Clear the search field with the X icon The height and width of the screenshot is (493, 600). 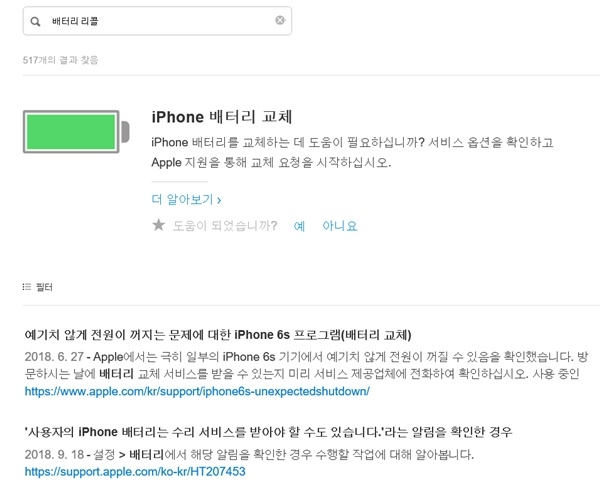(280, 20)
